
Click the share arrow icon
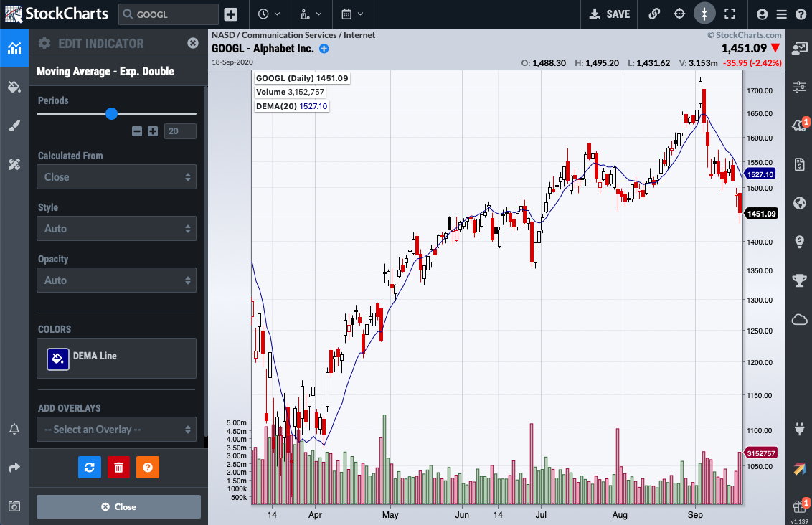coord(14,468)
